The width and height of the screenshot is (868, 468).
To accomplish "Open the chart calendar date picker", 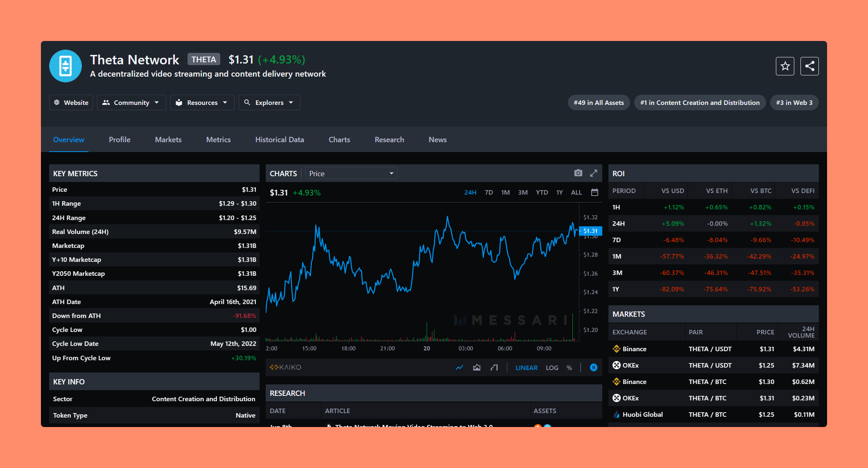I will [594, 192].
